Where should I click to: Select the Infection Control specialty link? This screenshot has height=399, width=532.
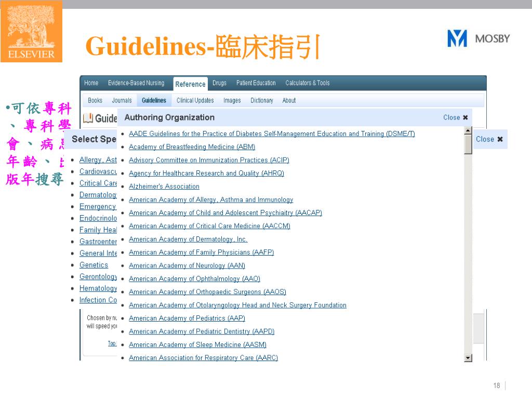coord(98,300)
